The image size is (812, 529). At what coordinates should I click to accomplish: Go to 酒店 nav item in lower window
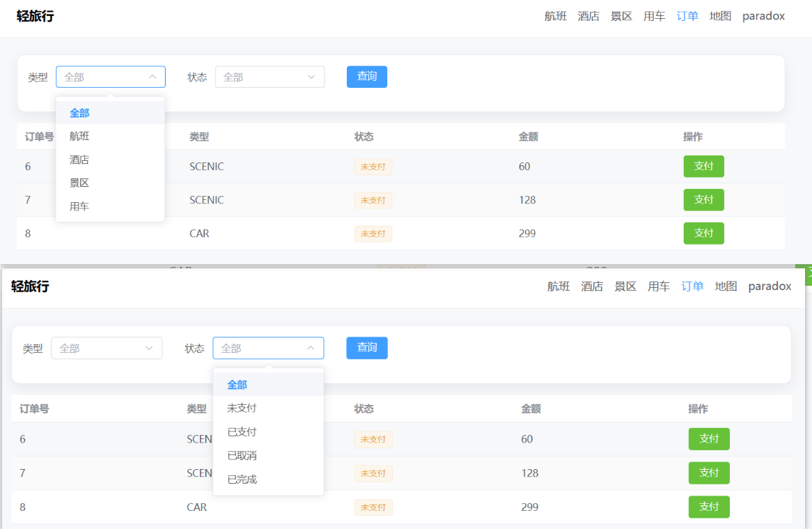pyautogui.click(x=592, y=286)
